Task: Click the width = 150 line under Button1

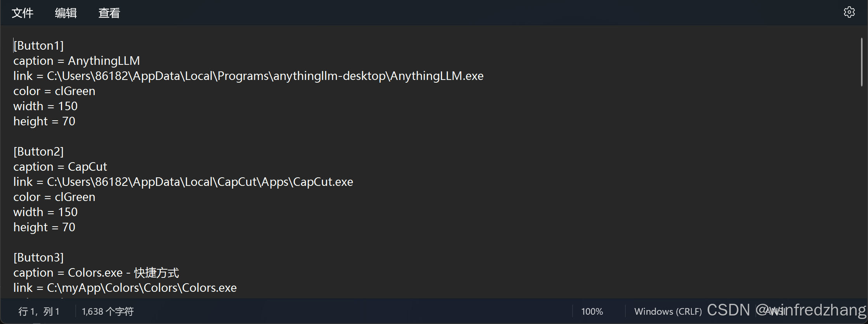Action: click(45, 106)
